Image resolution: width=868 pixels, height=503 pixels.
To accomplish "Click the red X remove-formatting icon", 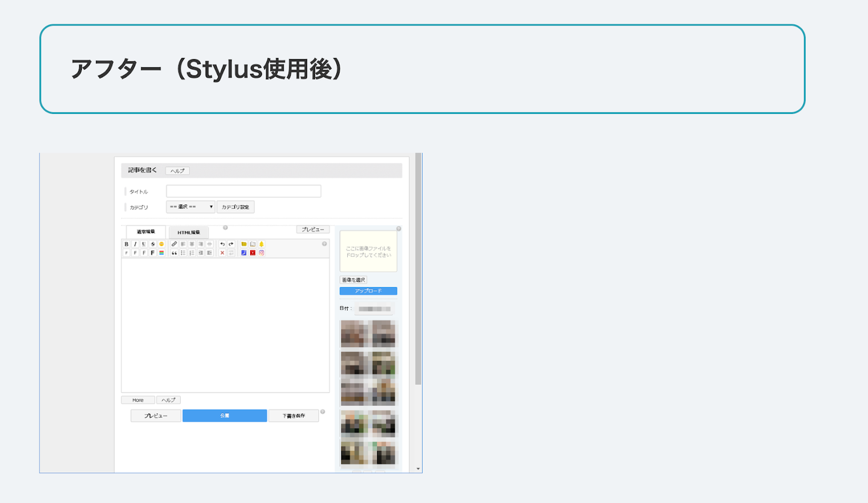I will [222, 253].
